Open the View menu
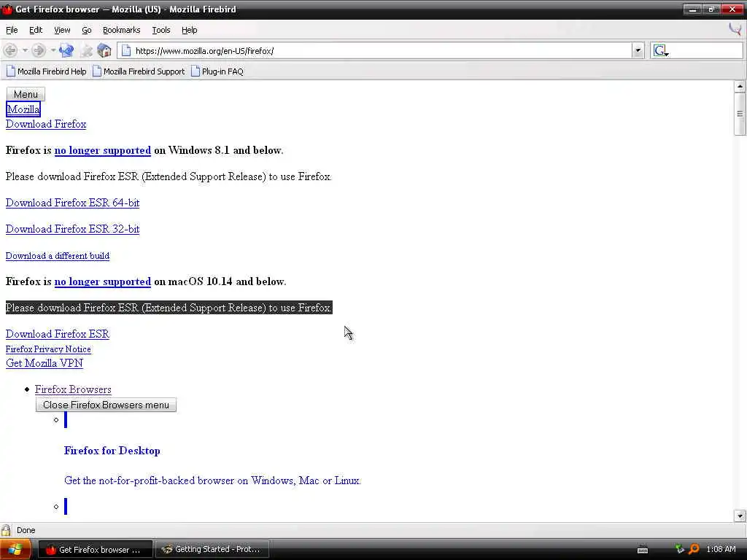Screen dimensions: 747x560 point(62,30)
